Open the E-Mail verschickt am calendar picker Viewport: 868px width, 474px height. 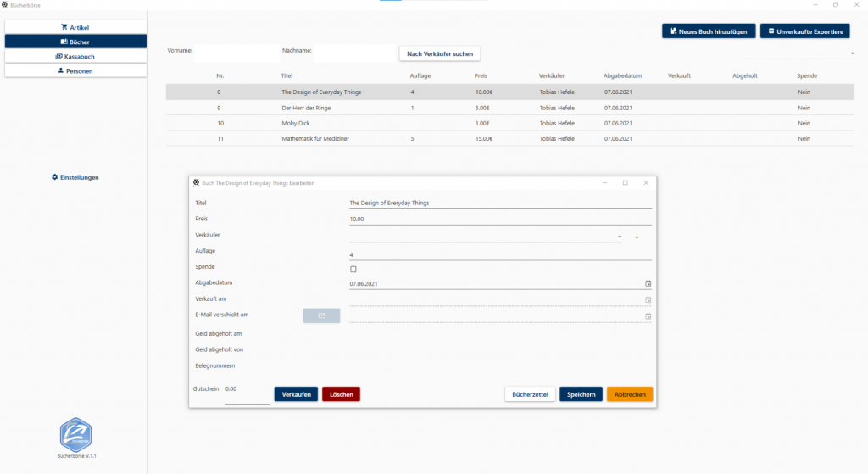pyautogui.click(x=648, y=316)
